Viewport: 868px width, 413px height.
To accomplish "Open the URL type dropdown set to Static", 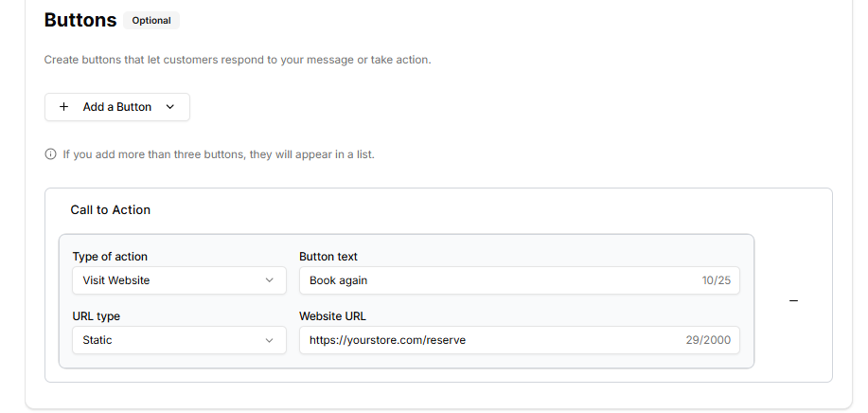I will click(179, 340).
